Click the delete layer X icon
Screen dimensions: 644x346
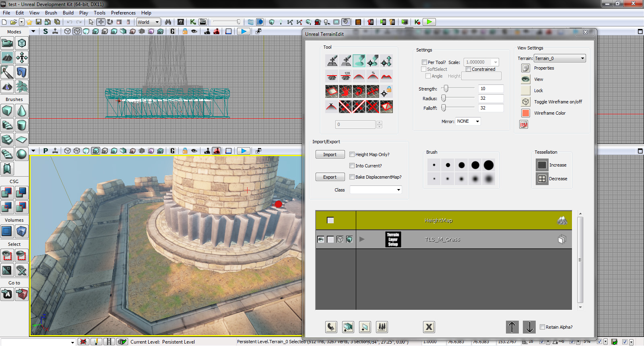(429, 327)
